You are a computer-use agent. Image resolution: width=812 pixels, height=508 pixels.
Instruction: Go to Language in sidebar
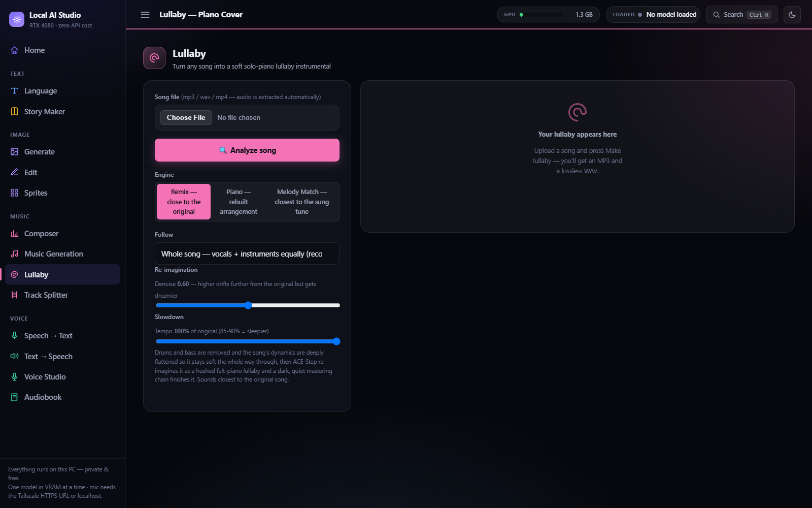click(63, 91)
